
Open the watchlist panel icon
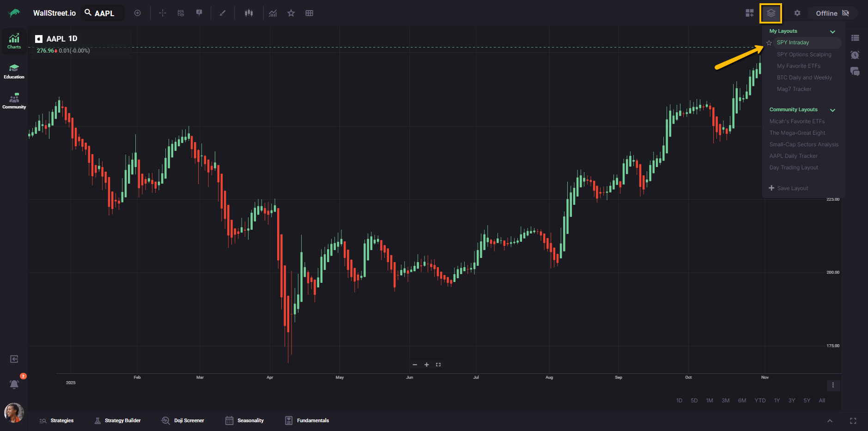(x=855, y=38)
